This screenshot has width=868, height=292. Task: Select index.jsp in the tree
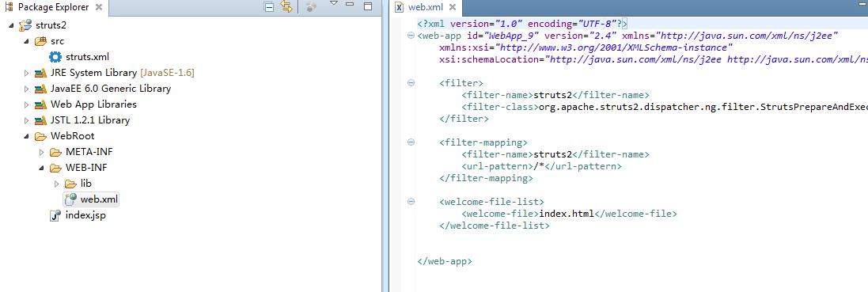85,215
